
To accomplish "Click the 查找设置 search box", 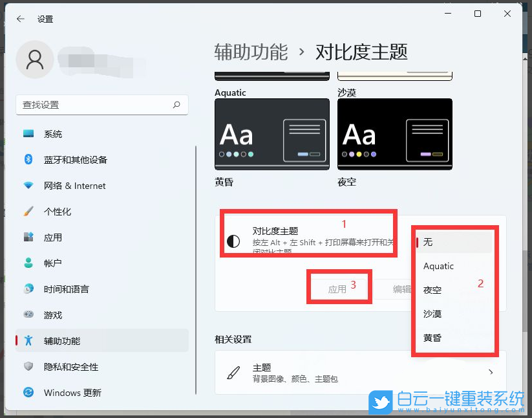I will point(101,105).
